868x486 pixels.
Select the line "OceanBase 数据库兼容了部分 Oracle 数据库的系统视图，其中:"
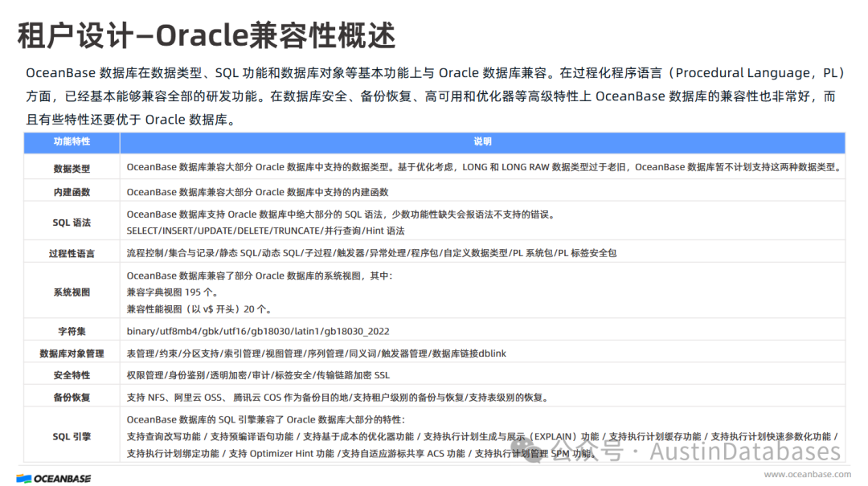pyautogui.click(x=260, y=276)
